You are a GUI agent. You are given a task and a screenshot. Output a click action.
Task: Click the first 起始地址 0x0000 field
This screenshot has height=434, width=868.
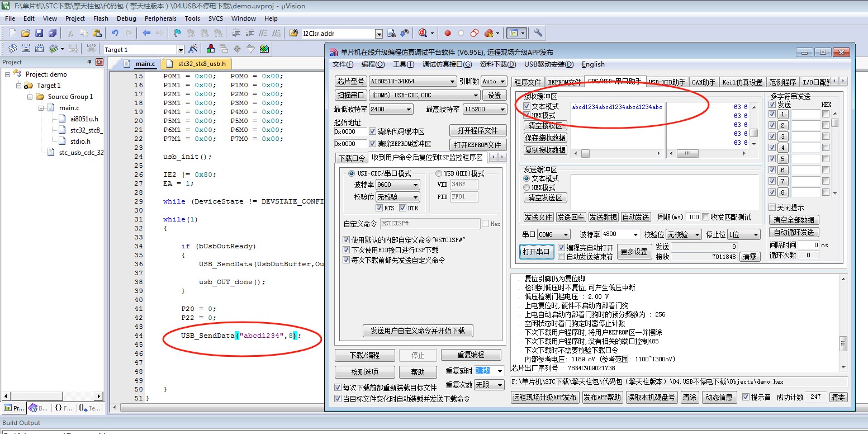[350, 131]
